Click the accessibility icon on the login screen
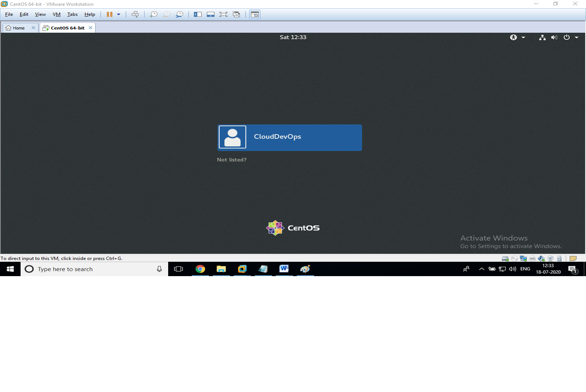 (x=513, y=37)
